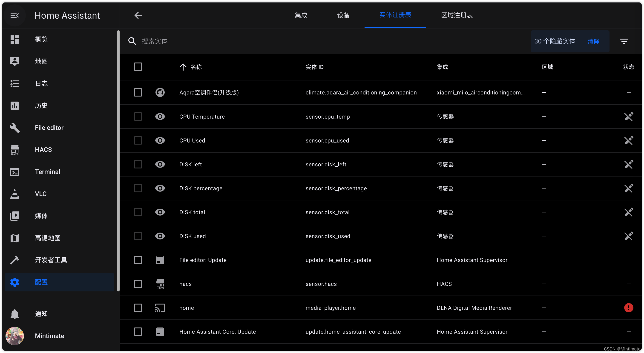Click the back arrow icon
The height and width of the screenshot is (353, 644).
click(x=138, y=15)
